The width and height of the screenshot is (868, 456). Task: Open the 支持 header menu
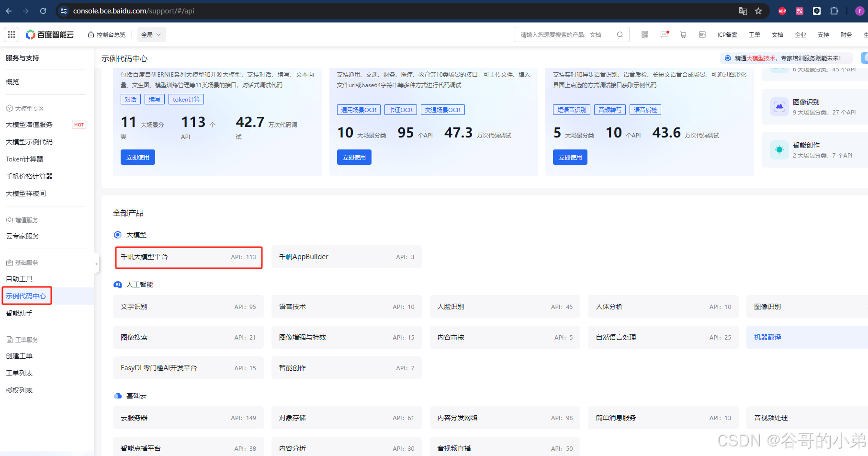823,34
